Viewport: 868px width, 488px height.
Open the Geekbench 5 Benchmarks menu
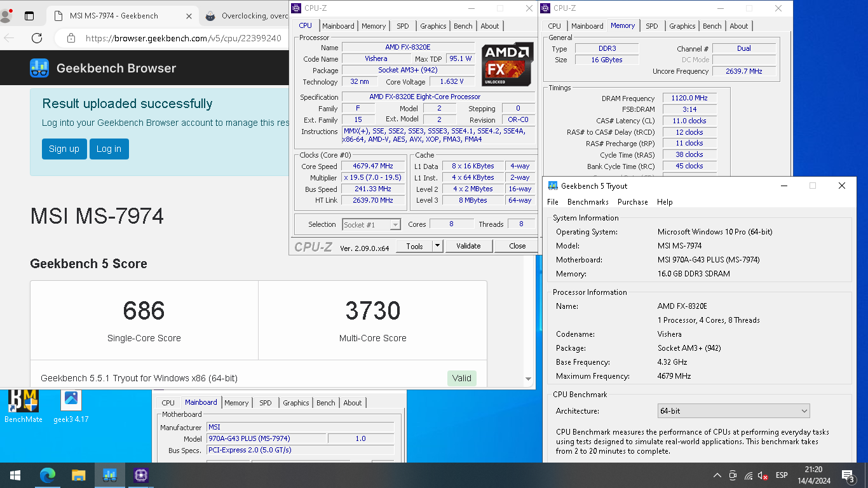tap(588, 202)
